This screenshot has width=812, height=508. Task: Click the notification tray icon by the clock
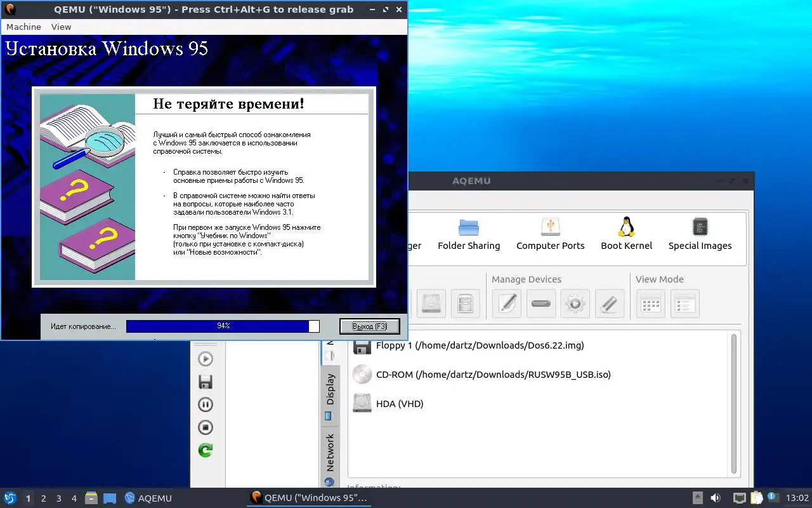click(x=773, y=497)
